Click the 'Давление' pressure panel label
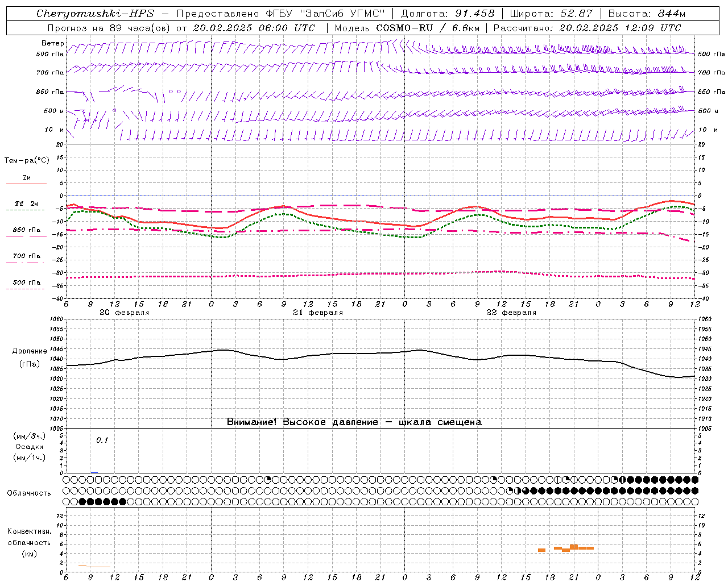 click(x=30, y=351)
